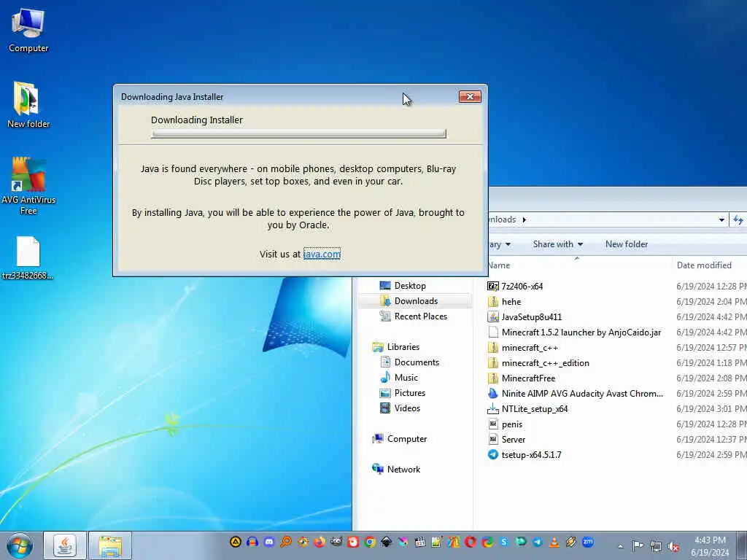
Task: Select the New folder desktop icon
Action: click(x=28, y=105)
